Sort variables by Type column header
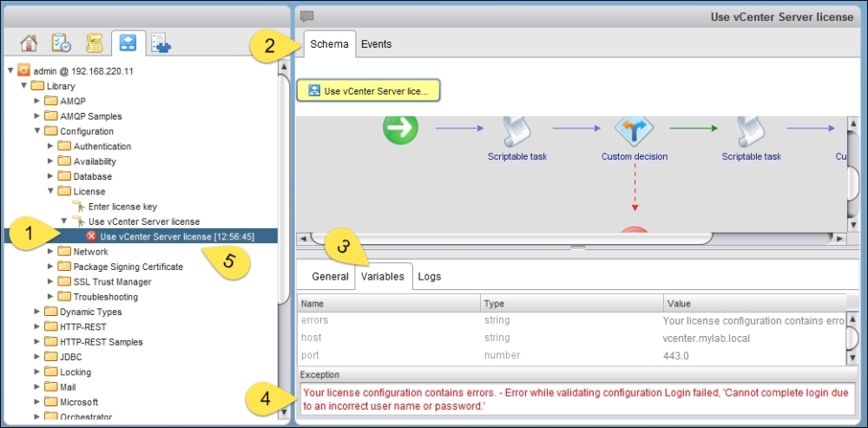 (572, 304)
